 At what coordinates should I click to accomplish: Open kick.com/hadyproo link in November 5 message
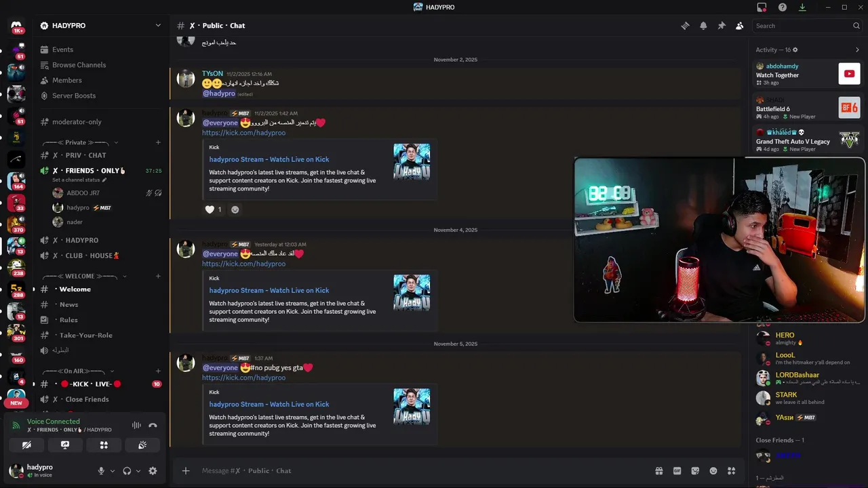pyautogui.click(x=243, y=378)
